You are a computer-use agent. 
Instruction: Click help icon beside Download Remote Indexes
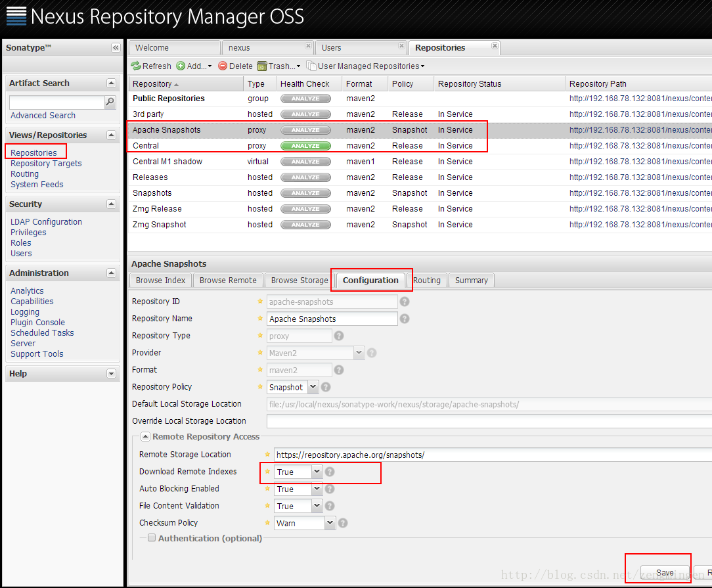330,472
